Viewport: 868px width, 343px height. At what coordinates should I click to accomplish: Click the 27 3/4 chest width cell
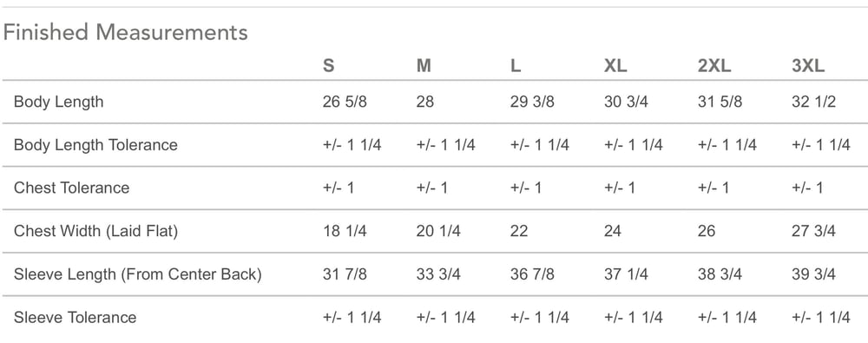[x=813, y=231]
